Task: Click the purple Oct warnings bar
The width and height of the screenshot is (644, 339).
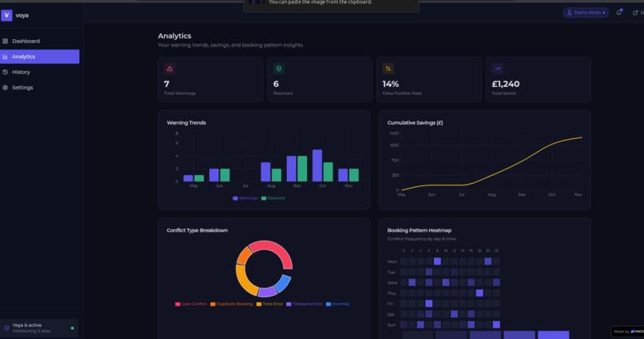Action: pos(317,166)
